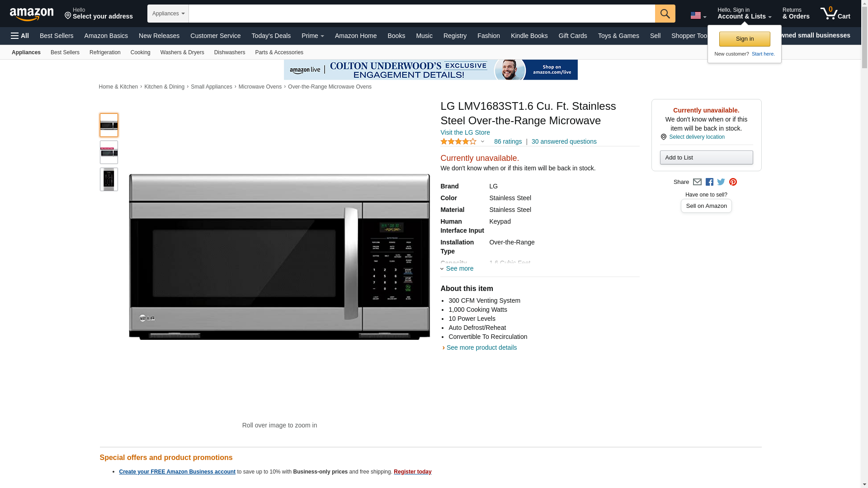The height and width of the screenshot is (488, 868).
Task: Open the 30 answered questions link
Action: point(564,142)
